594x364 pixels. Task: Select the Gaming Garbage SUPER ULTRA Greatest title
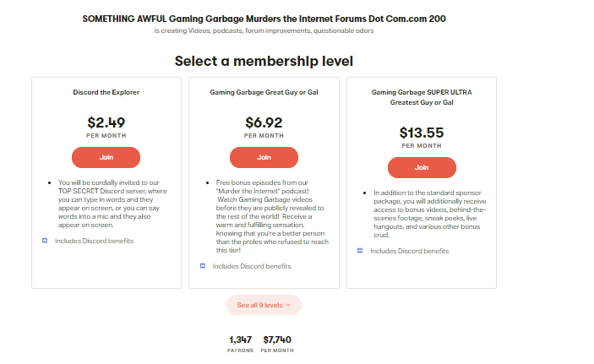(422, 97)
